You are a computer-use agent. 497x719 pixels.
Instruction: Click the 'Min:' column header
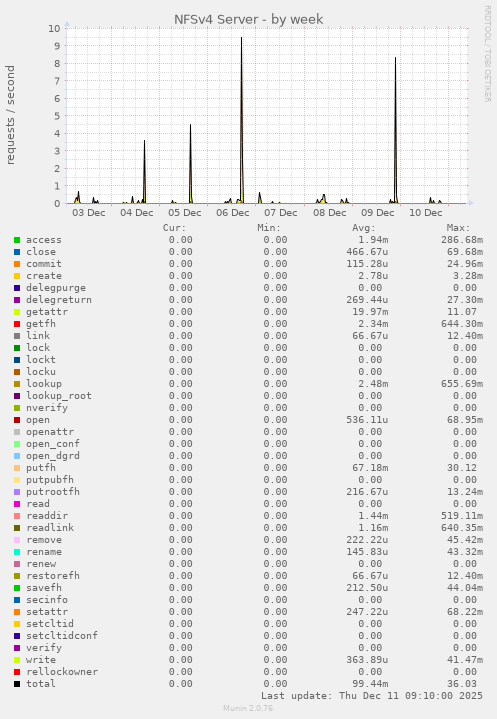[x=269, y=228]
